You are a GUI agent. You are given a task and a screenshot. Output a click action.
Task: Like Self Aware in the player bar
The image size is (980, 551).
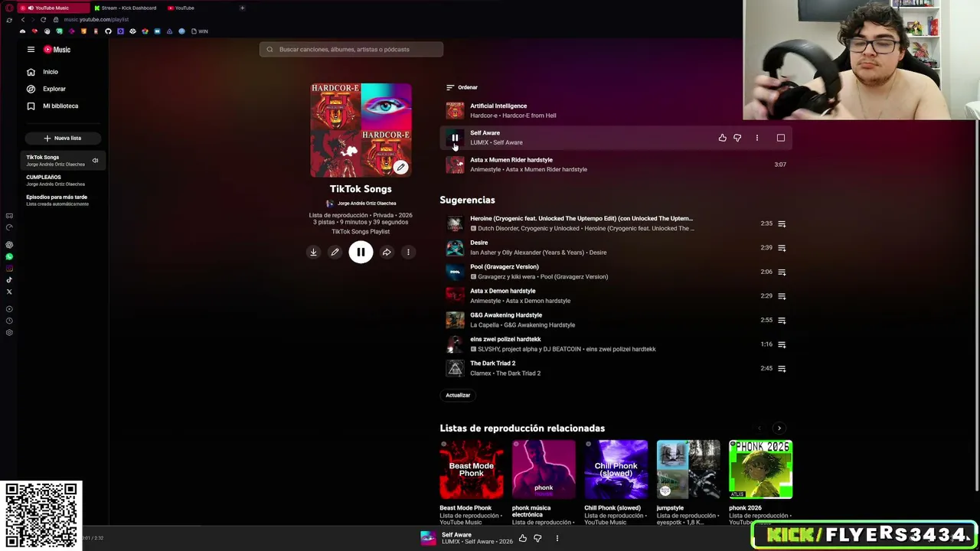[523, 539]
